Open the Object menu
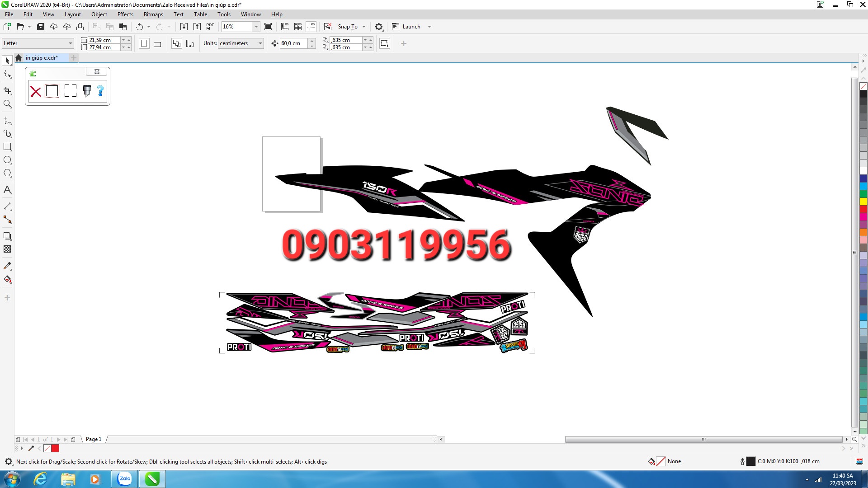The width and height of the screenshot is (868, 488). (99, 14)
